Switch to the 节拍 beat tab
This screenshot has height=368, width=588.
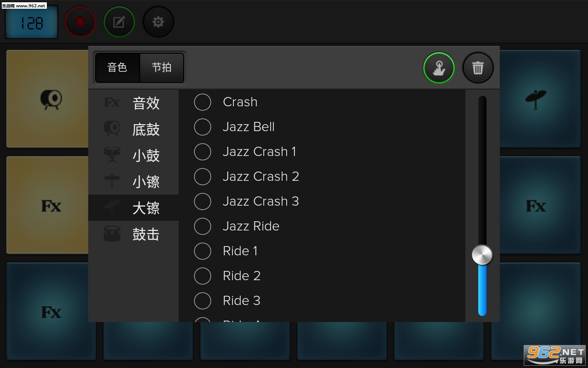tap(161, 67)
